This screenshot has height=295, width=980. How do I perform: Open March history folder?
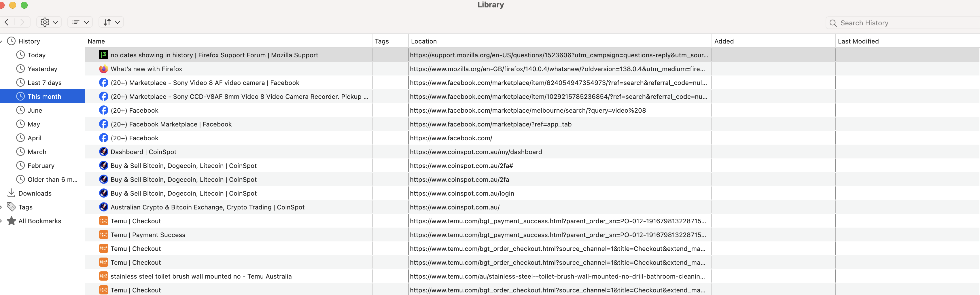(37, 152)
